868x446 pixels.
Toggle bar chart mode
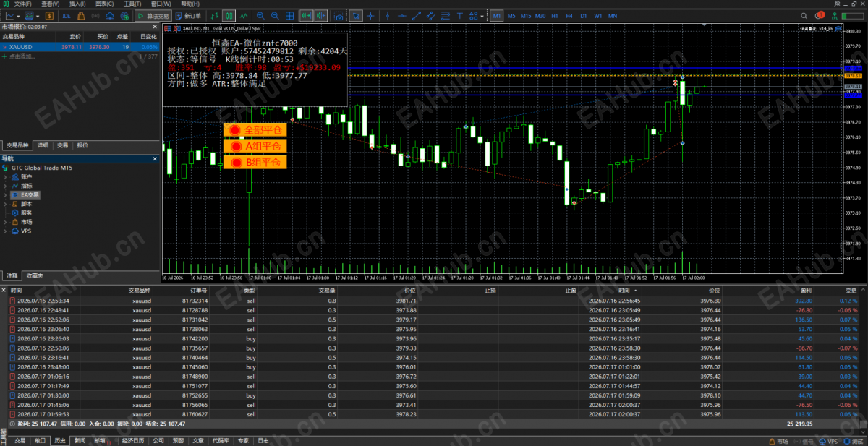coord(216,15)
